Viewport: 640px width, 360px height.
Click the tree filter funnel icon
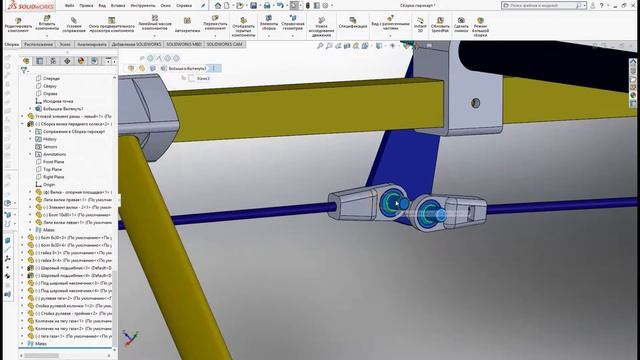click(x=24, y=70)
